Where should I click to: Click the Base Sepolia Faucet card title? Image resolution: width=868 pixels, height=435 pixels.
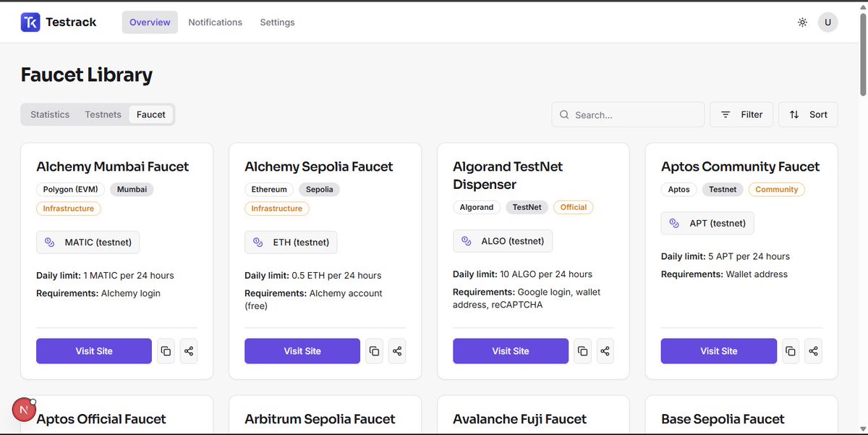pos(723,419)
